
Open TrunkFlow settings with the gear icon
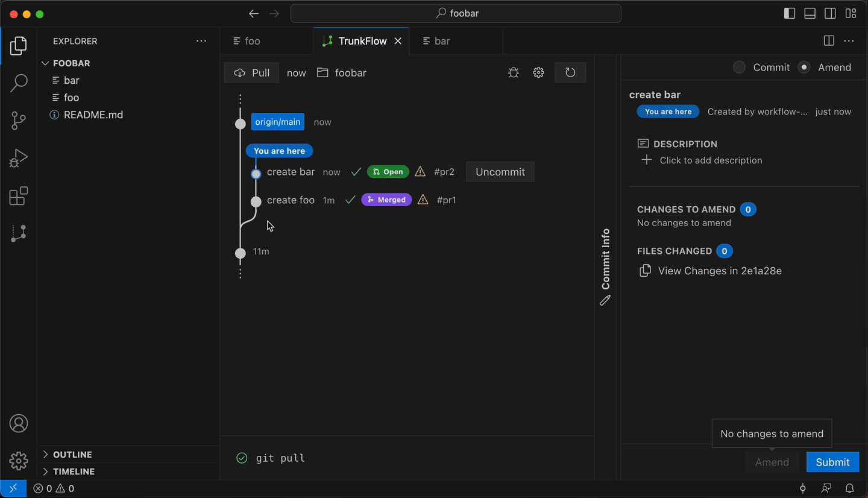pos(538,72)
